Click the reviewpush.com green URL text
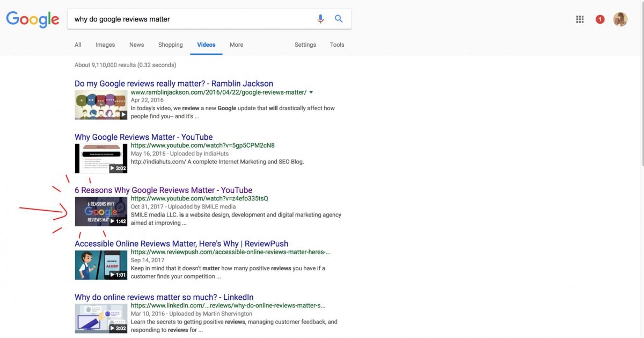Screen dimensions: 644x338 click(x=231, y=252)
